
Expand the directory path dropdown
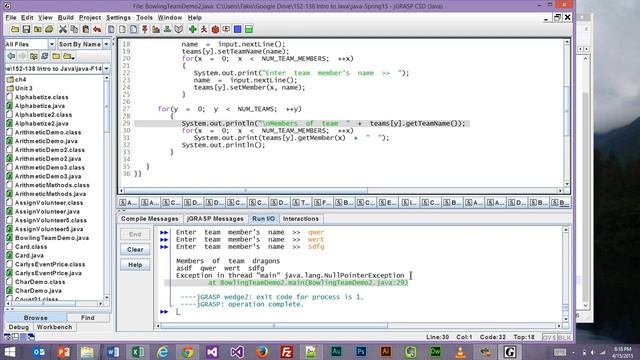(x=107, y=69)
